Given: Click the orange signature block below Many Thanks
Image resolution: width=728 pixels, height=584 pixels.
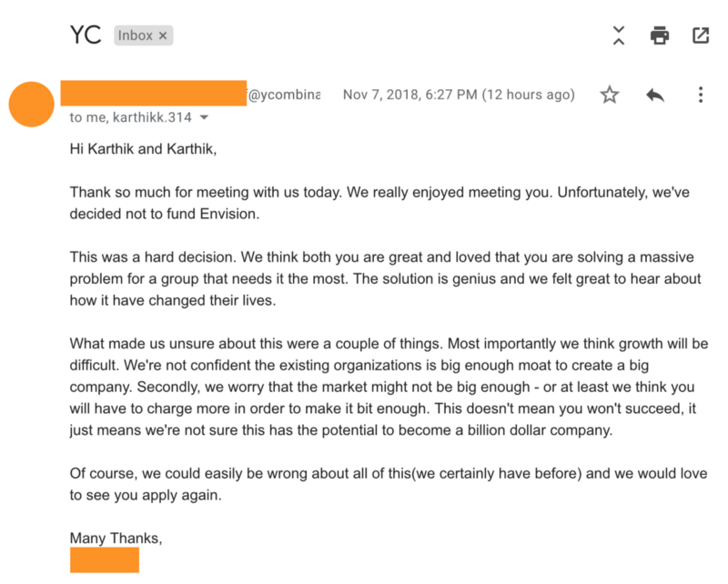Looking at the screenshot, I should click(x=104, y=559).
